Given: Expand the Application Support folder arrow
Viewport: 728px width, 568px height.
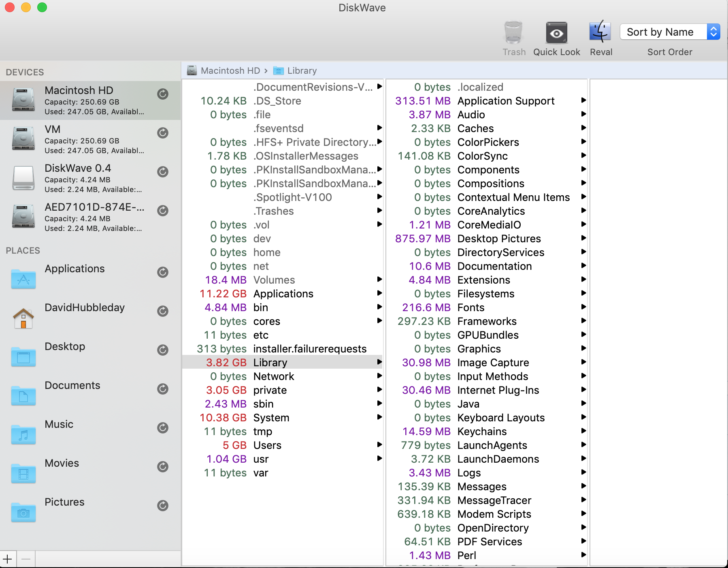Looking at the screenshot, I should tap(583, 100).
